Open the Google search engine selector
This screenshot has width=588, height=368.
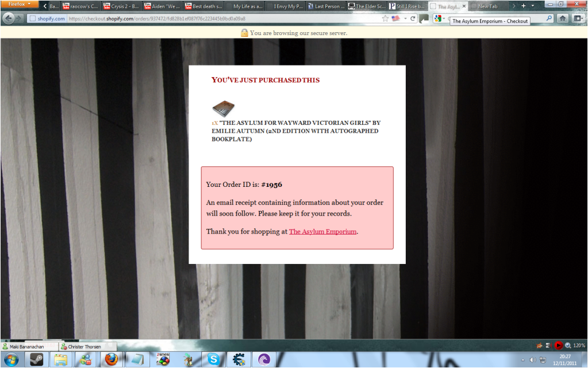[439, 18]
